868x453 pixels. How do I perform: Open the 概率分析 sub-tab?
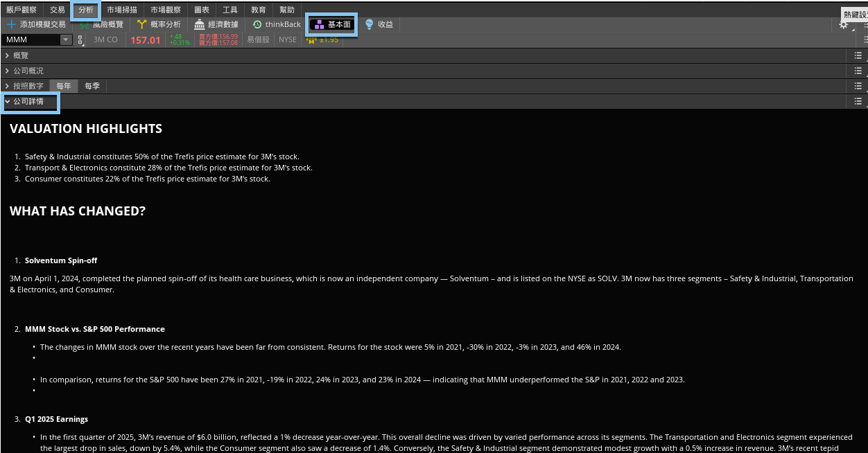159,24
